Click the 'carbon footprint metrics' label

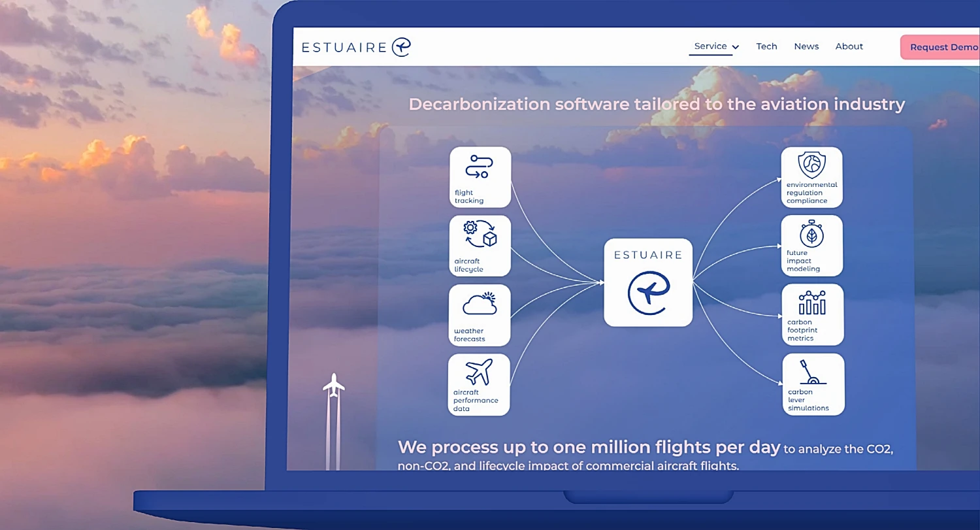[802, 330]
